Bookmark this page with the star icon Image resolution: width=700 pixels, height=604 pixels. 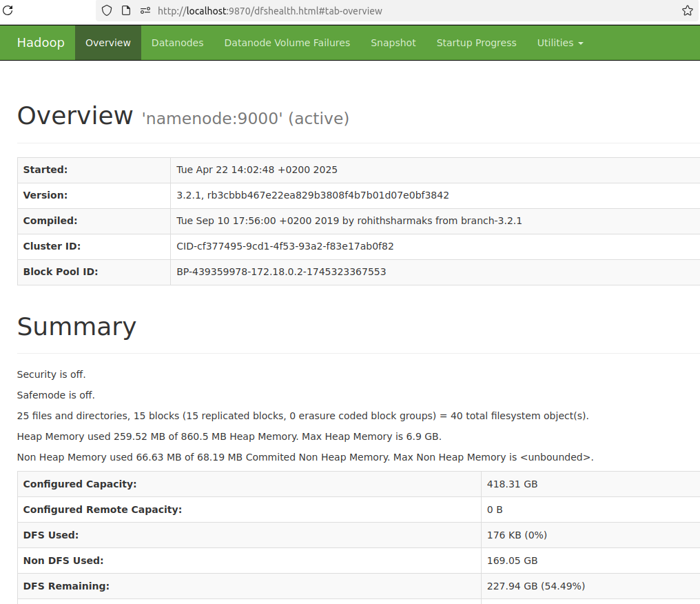[x=688, y=11]
